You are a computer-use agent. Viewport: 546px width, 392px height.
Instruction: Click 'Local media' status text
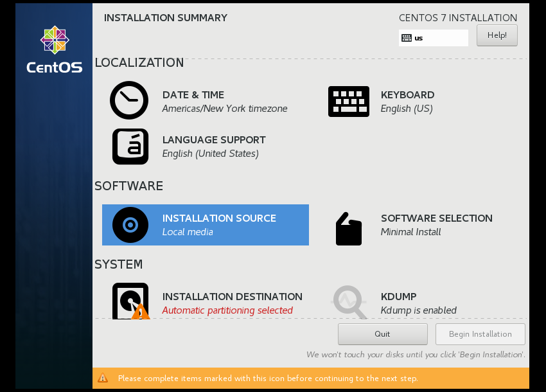[x=188, y=232]
